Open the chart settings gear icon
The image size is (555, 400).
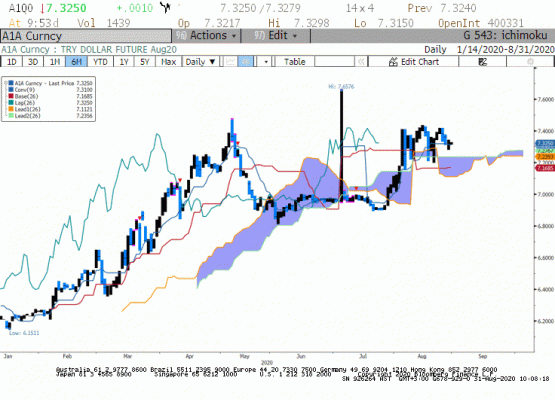530,62
